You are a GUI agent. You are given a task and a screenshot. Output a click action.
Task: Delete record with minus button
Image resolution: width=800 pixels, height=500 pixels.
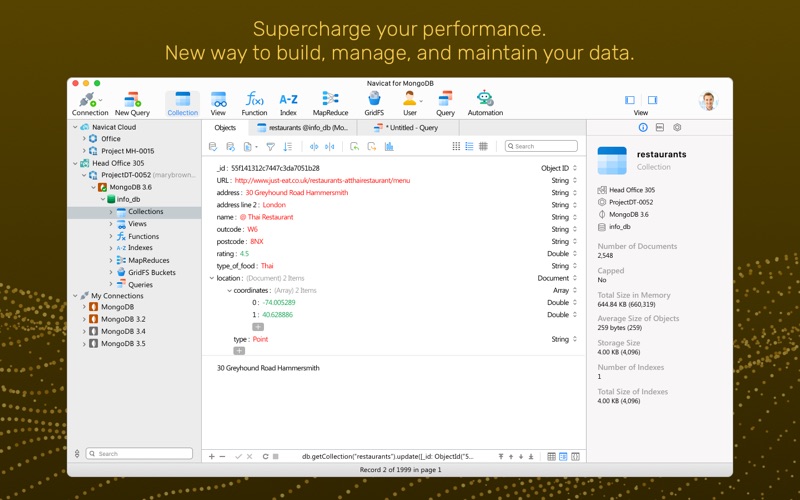[x=222, y=456]
